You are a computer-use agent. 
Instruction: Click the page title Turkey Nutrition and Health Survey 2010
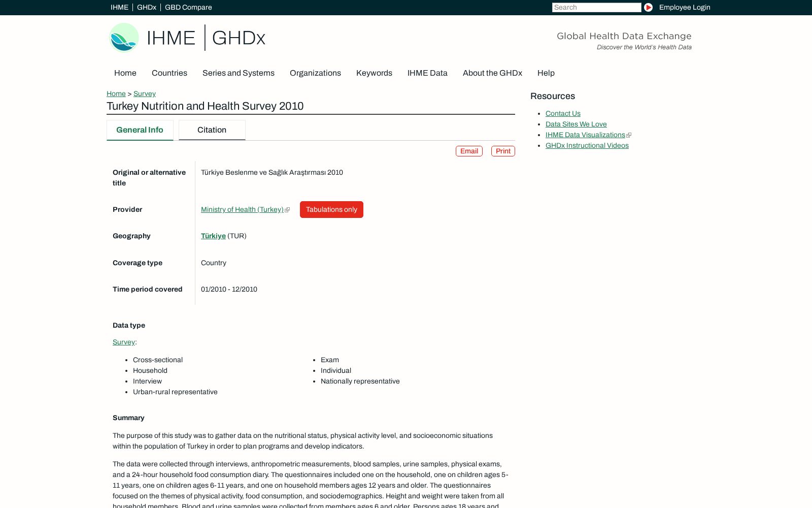[205, 106]
